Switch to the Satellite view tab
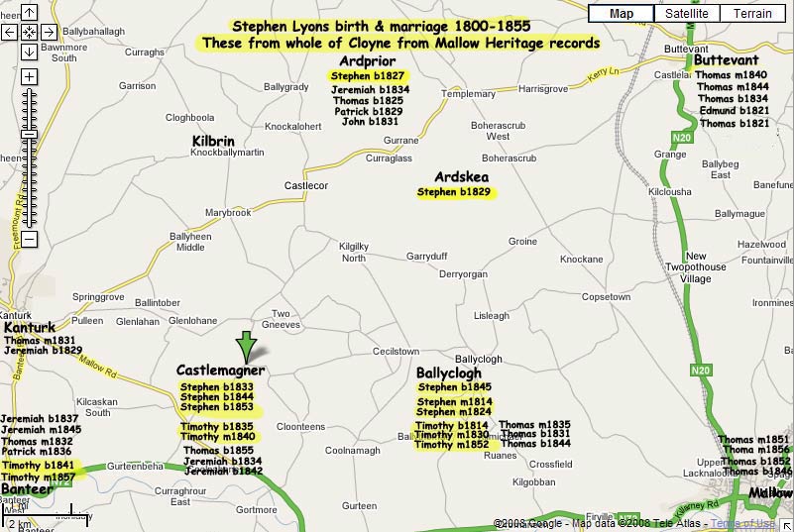The height and width of the screenshot is (532, 795). pos(687,14)
